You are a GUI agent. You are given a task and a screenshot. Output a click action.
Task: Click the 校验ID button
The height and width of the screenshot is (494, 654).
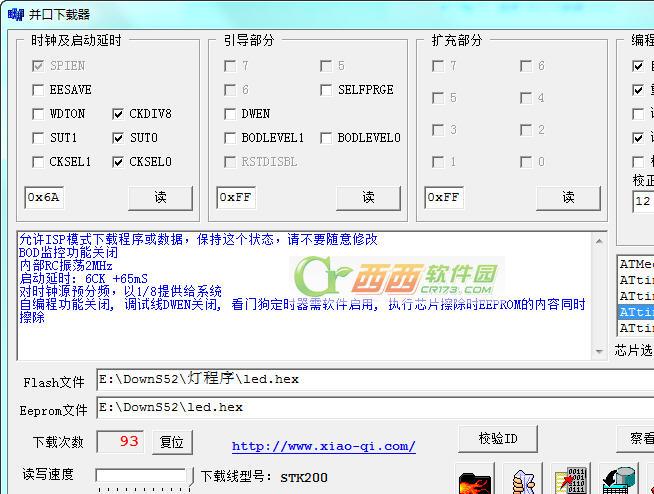[x=498, y=439]
